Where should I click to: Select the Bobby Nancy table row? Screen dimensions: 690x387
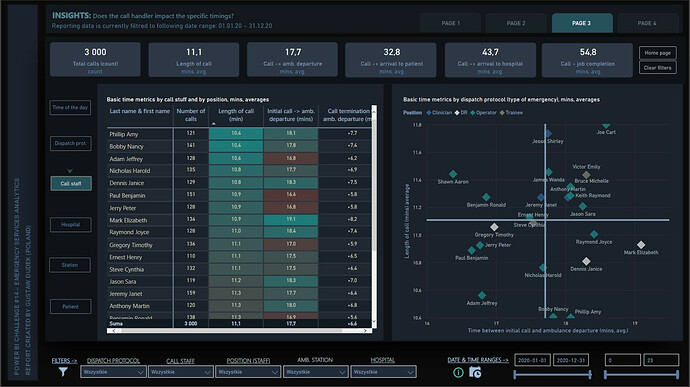click(239, 146)
